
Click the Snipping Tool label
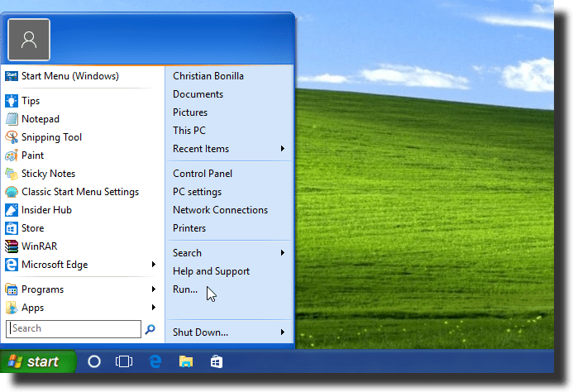coord(51,137)
